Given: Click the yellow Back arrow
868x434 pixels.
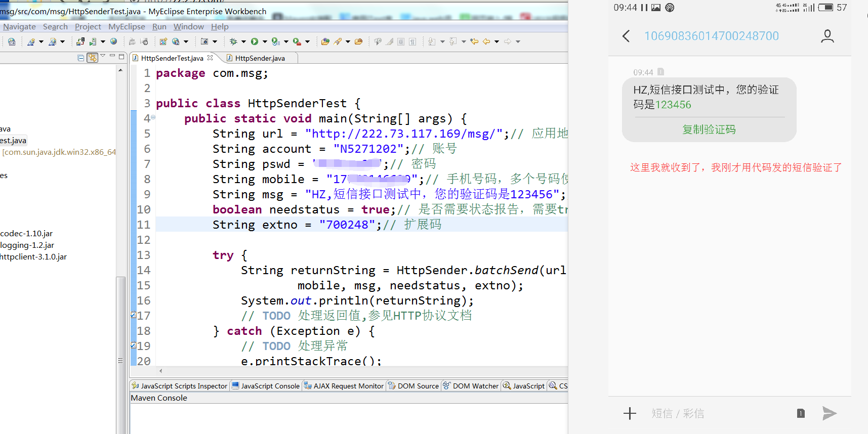Looking at the screenshot, I should [x=486, y=41].
